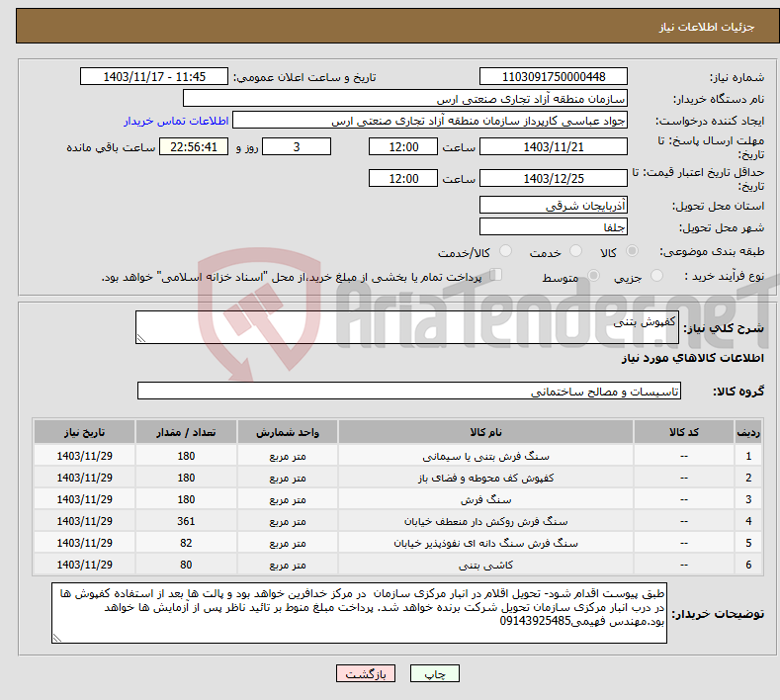
Task: Select row سنگ فرش روکش دار منعطف خیابان
Action: [x=398, y=521]
